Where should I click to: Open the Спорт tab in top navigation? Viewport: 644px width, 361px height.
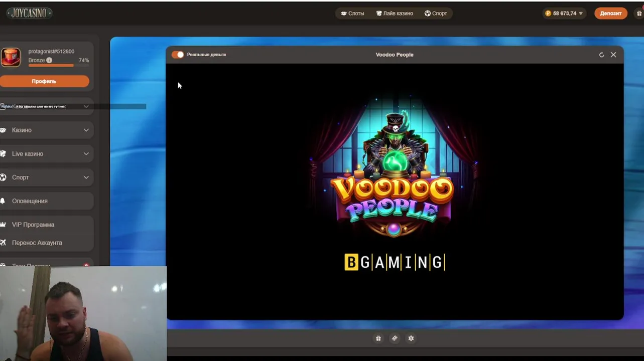coord(436,14)
